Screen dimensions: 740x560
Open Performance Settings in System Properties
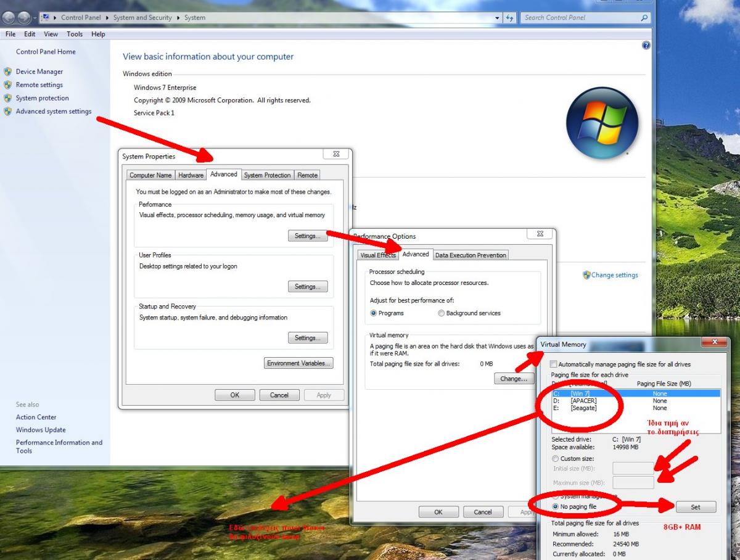(308, 236)
